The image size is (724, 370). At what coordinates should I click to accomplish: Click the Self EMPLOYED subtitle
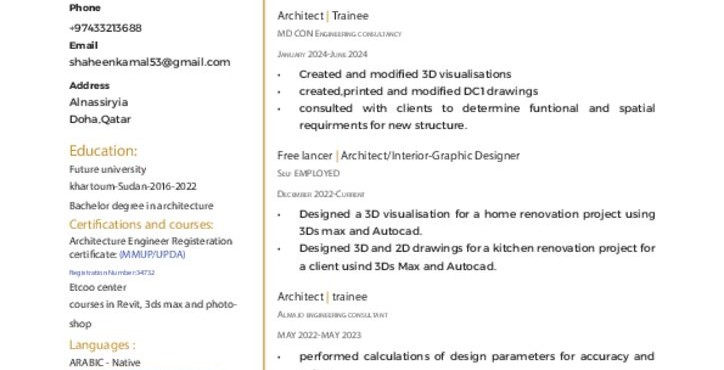click(308, 173)
